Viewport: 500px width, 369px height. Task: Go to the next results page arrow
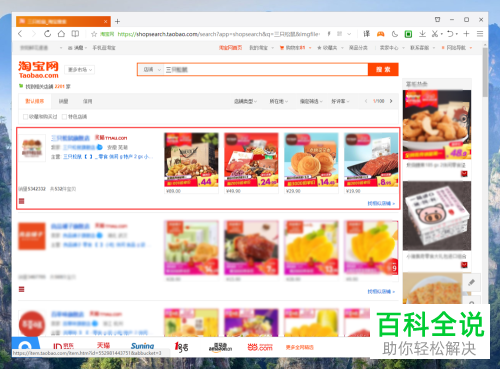point(391,101)
